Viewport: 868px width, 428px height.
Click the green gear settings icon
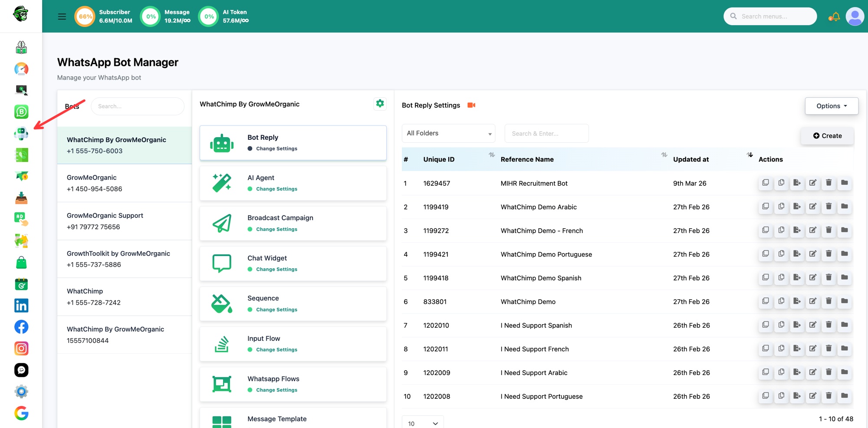coord(380,103)
